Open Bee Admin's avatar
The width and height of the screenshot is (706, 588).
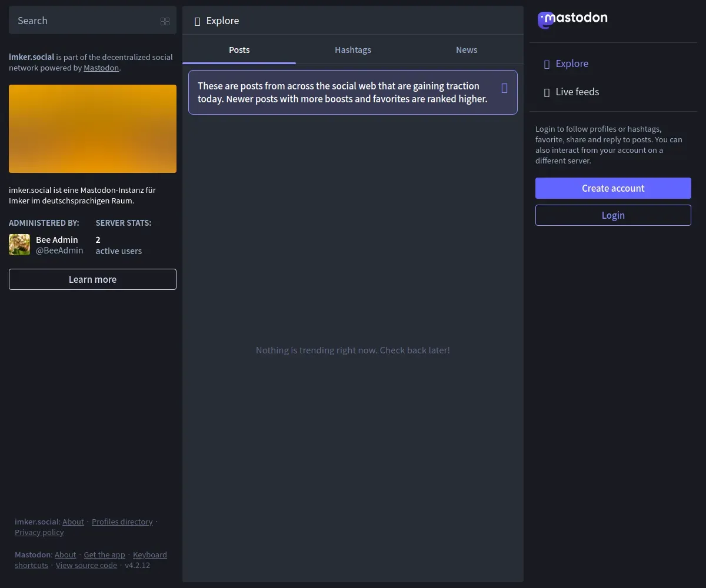(x=19, y=245)
